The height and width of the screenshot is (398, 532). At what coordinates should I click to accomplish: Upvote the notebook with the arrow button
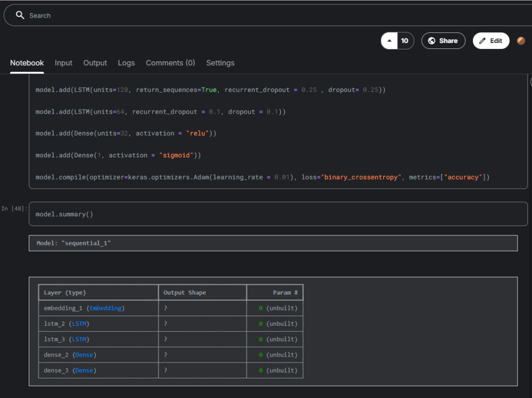coord(389,41)
